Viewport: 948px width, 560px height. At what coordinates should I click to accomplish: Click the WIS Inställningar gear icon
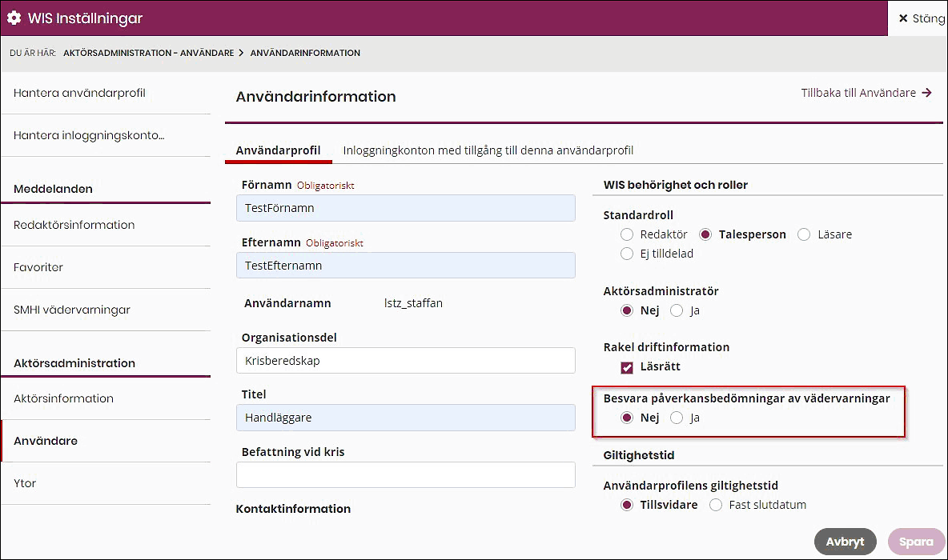tap(14, 18)
